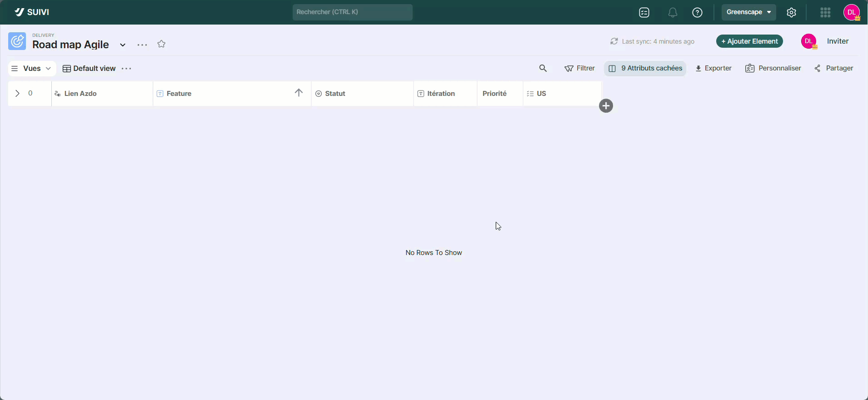
Task: Open the help question mark icon
Action: point(697,13)
